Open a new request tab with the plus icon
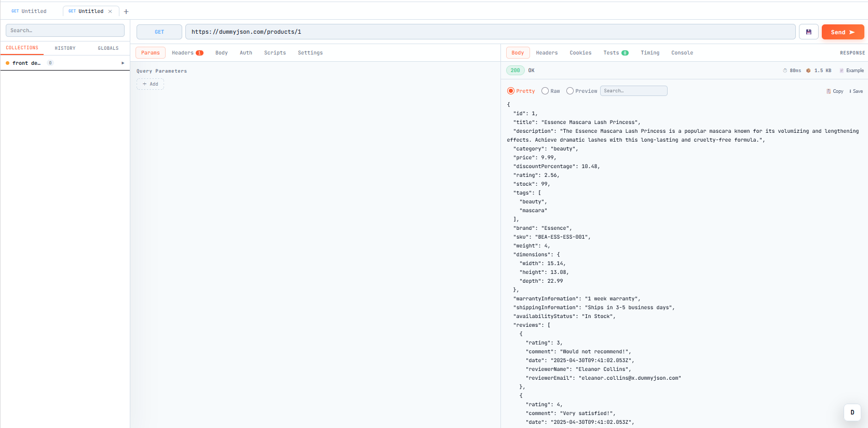Screen dimensions: 868x428 126,11
